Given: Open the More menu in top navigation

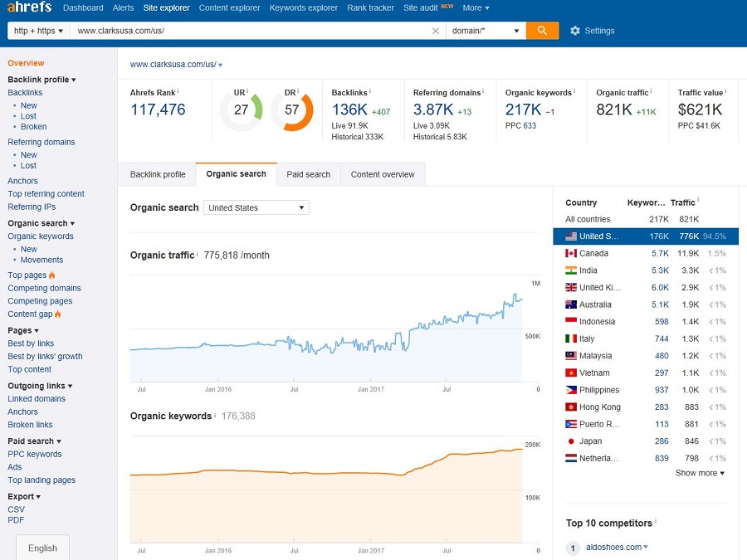Looking at the screenshot, I should [476, 7].
